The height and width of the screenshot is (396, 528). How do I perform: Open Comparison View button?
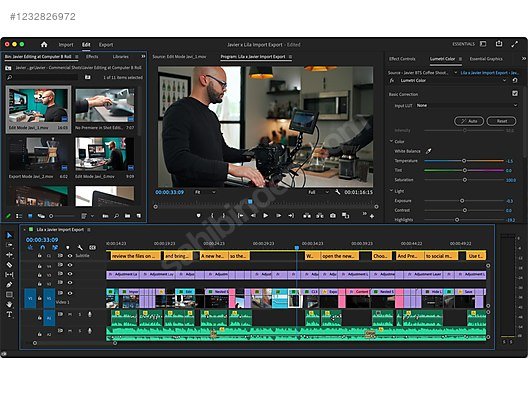click(x=345, y=216)
